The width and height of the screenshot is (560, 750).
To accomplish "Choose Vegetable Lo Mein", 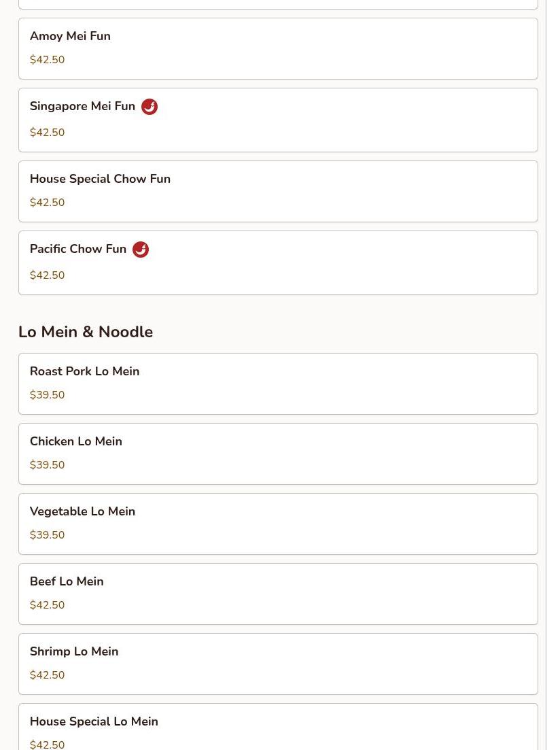I will (x=278, y=524).
